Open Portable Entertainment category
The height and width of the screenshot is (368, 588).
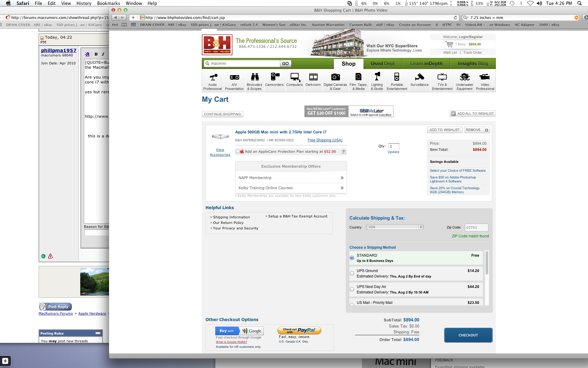(397, 81)
